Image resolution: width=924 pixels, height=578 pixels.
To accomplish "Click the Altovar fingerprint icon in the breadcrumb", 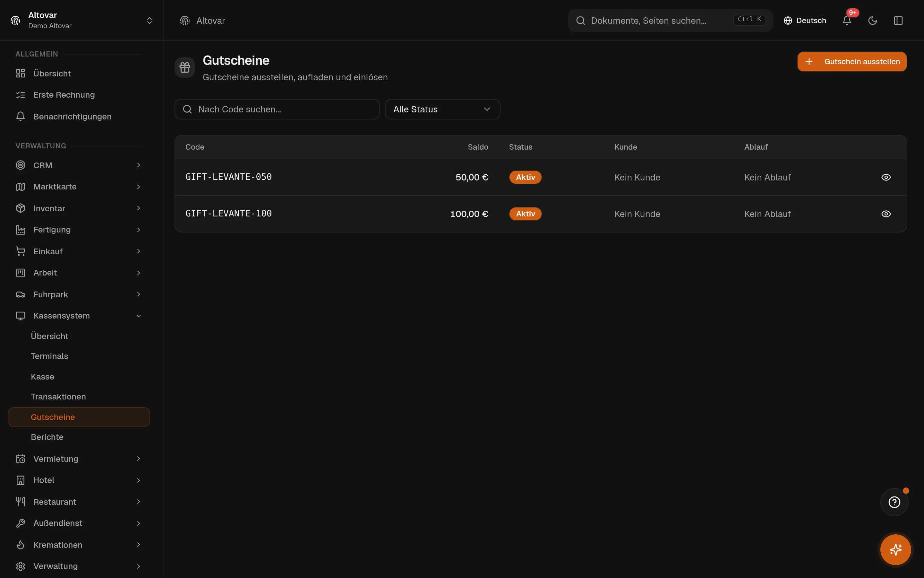I will point(185,21).
